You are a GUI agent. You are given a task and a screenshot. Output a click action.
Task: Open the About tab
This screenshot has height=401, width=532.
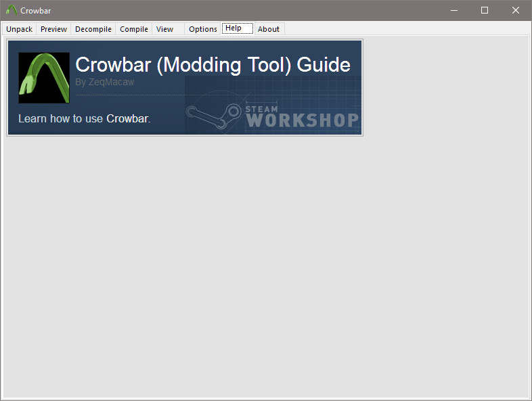[269, 29]
